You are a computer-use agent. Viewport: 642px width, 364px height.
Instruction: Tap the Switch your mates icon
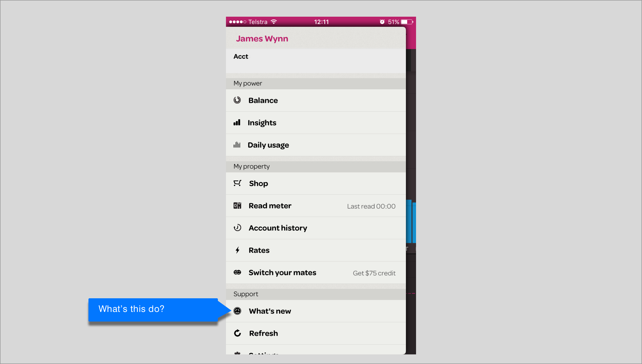pos(237,272)
